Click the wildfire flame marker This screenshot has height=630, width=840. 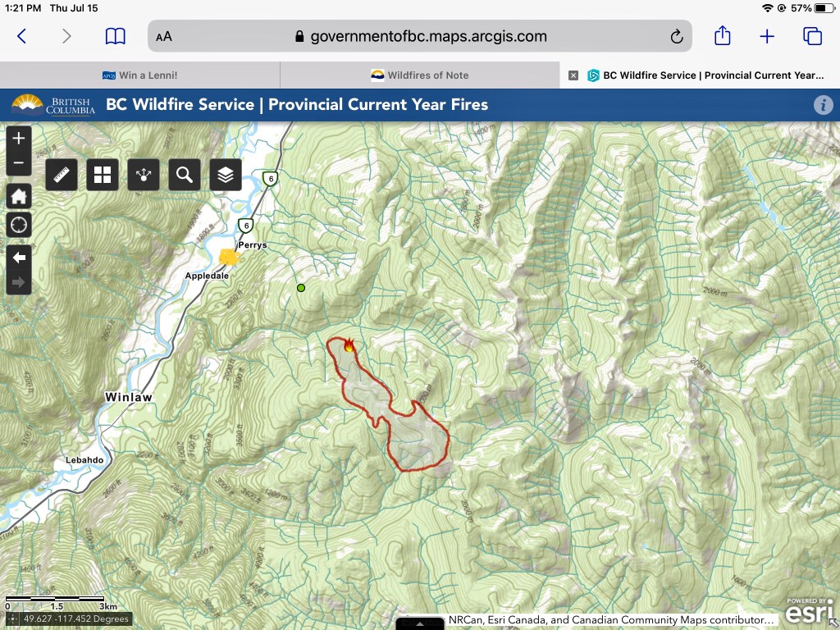pos(349,345)
